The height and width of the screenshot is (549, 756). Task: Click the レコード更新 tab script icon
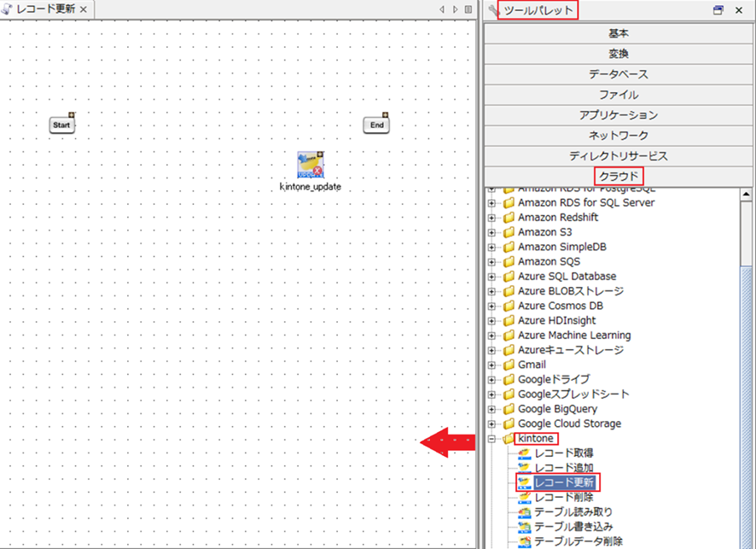point(7,9)
